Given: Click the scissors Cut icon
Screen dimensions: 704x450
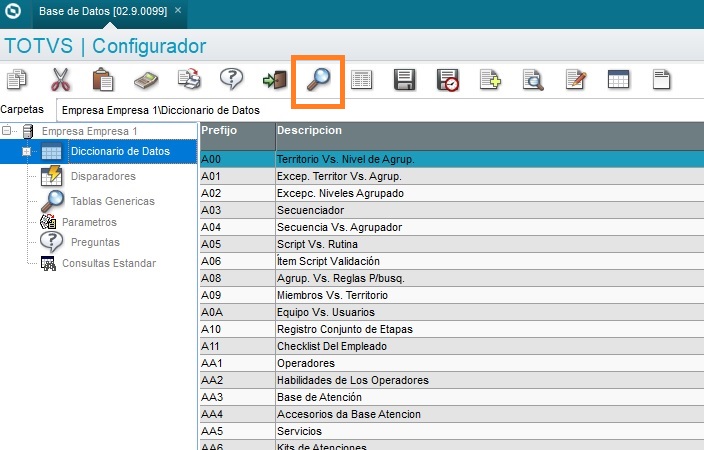Looking at the screenshot, I should 60,79.
